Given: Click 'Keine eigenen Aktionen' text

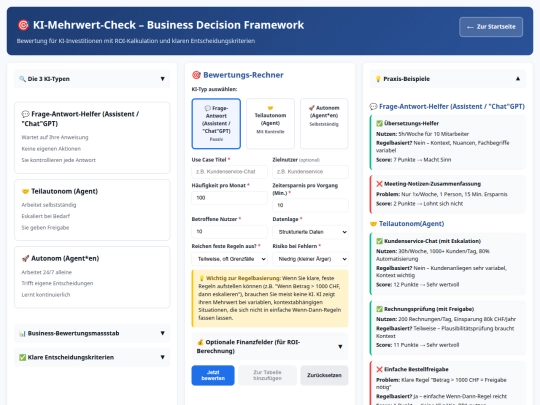Looking at the screenshot, I should coord(51,149).
